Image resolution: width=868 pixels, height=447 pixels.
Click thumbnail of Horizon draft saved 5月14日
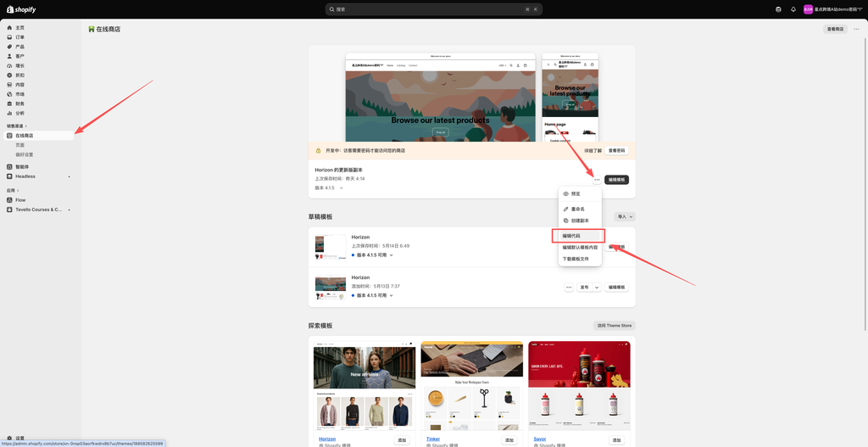[331, 247]
